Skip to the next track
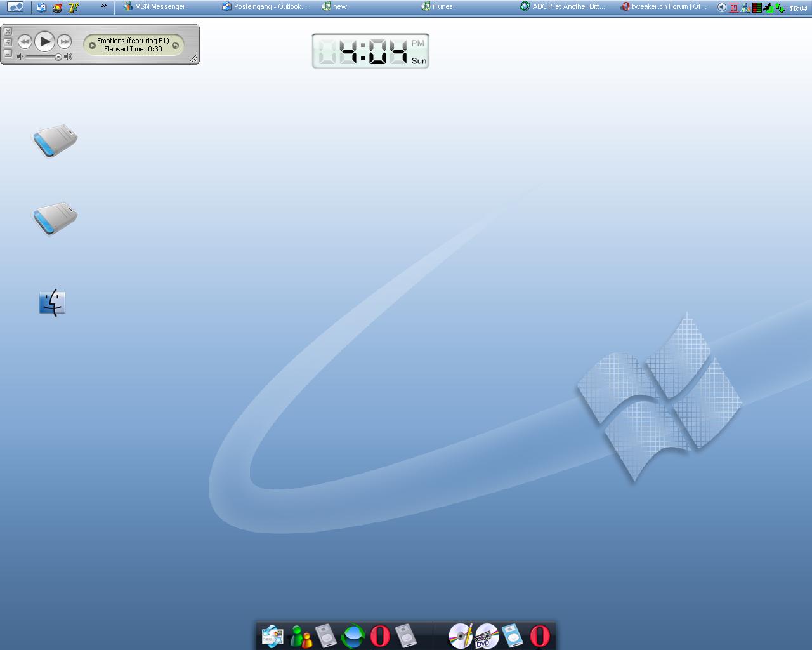This screenshot has height=650, width=812. (65, 42)
